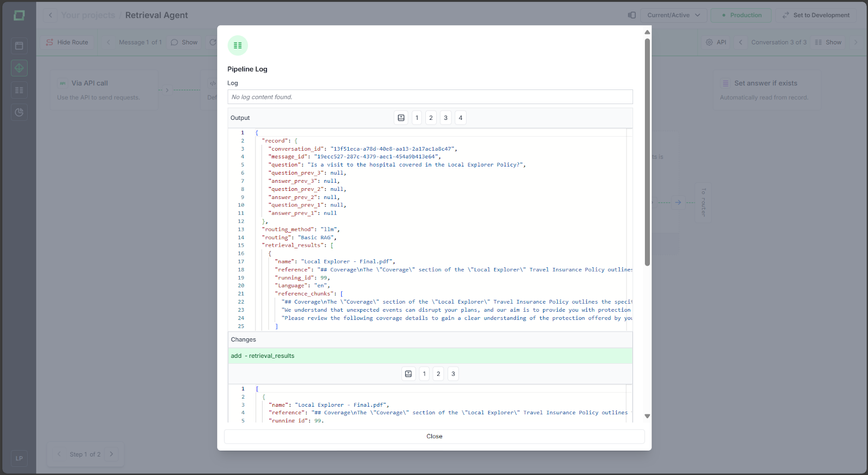
Task: Click the code node icon behind the dialog
Action: click(212, 83)
